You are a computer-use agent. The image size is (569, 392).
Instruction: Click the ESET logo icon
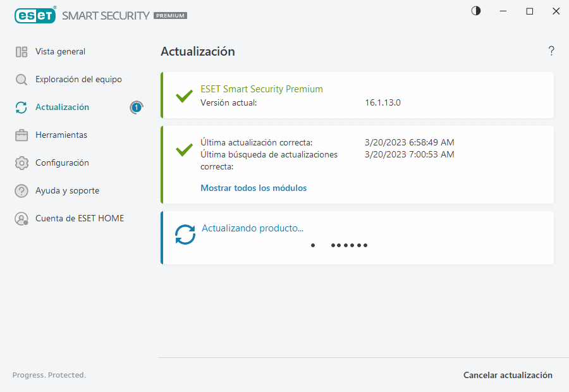click(x=35, y=15)
